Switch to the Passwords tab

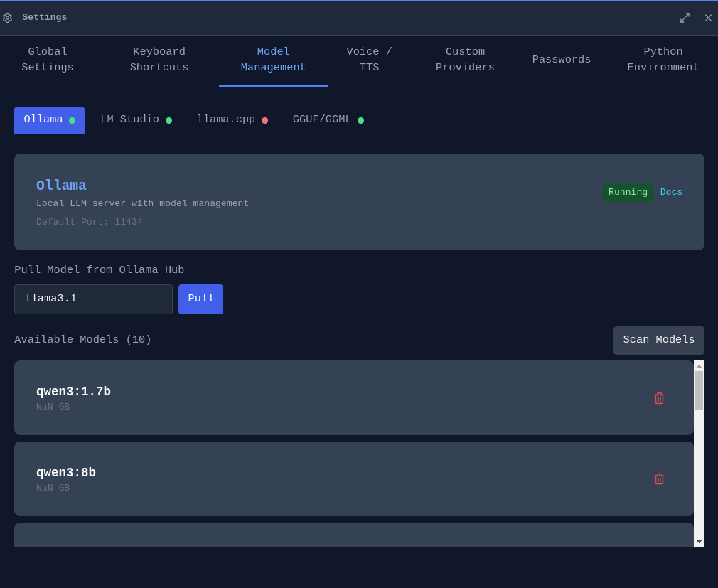[562, 60]
